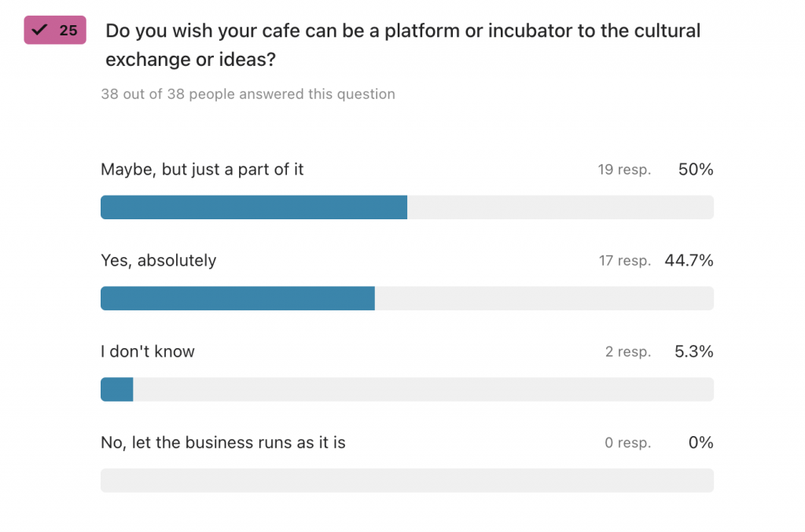Viewport: 805px width, 532px height.
Task: Click the empty portion of the 50% bar
Action: pos(560,207)
